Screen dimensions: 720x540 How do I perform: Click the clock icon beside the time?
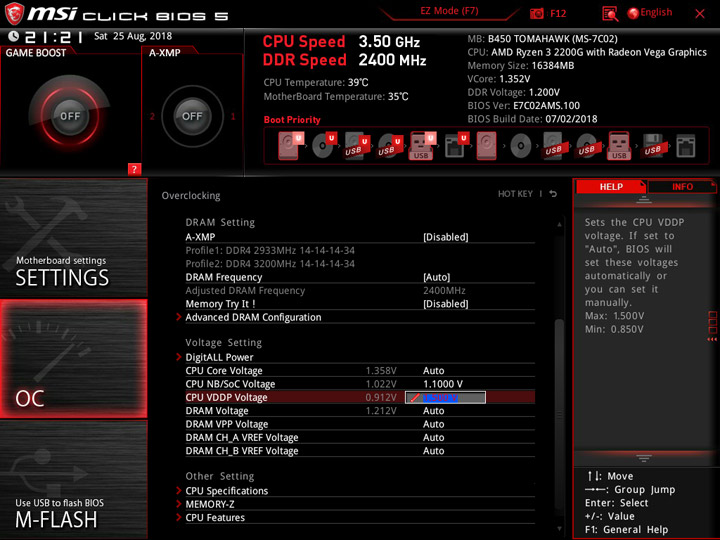(13, 36)
